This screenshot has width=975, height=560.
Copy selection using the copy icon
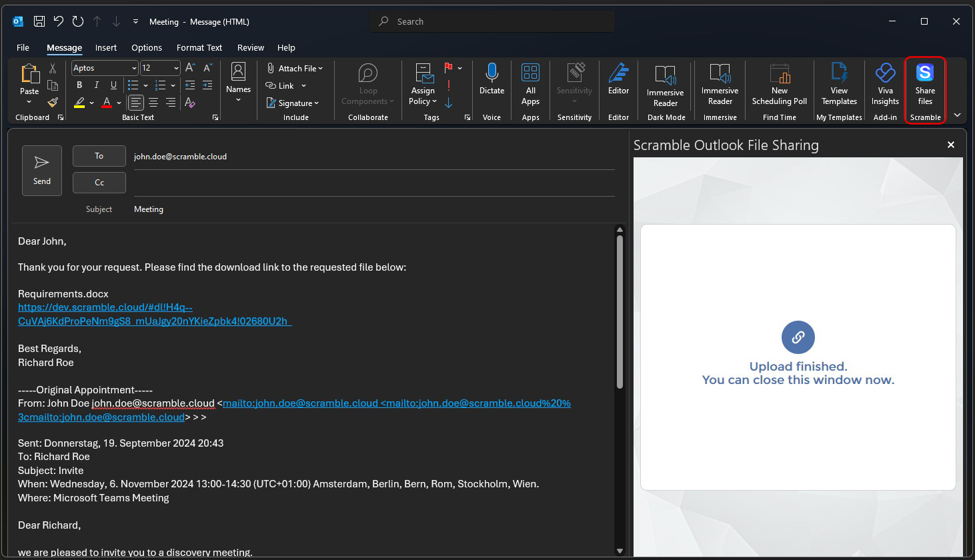click(x=53, y=85)
